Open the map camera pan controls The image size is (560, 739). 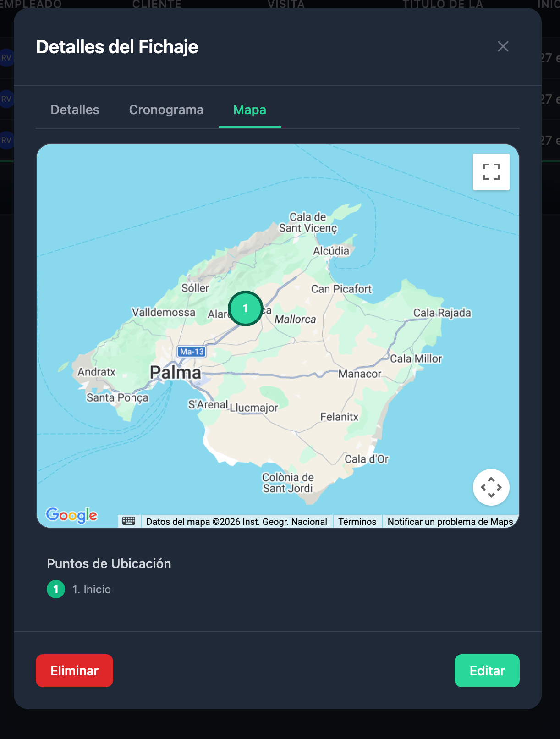491,487
